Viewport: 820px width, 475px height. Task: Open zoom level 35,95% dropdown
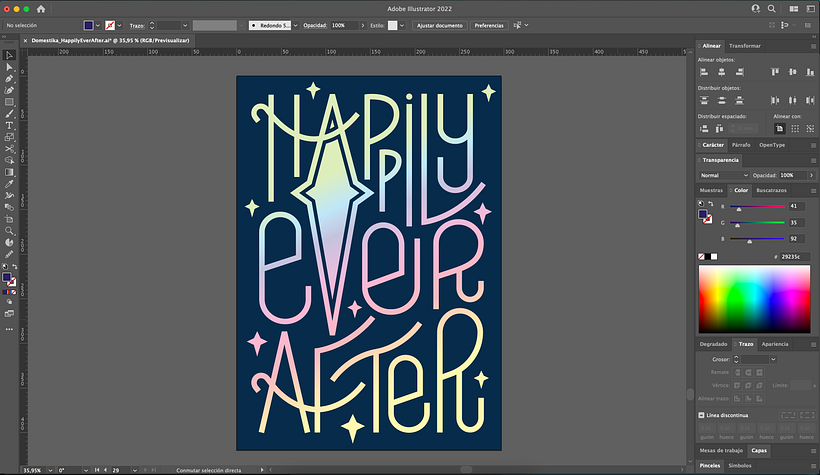50,470
